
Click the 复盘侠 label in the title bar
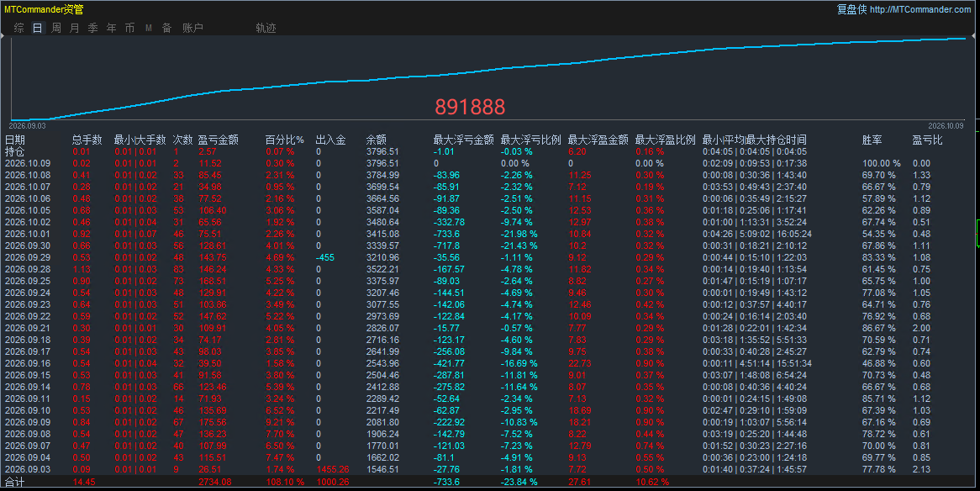pos(852,9)
